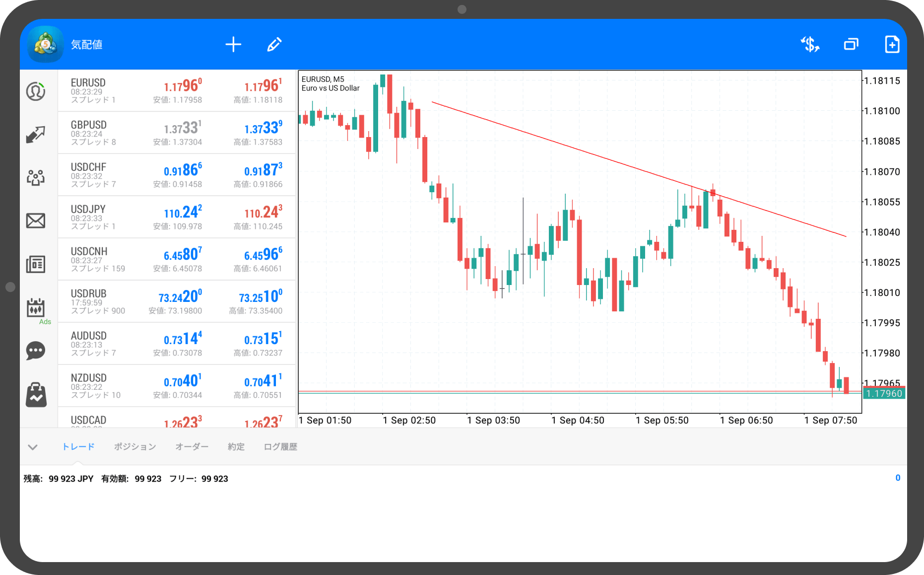
Task: Open the ログ履歴 tab
Action: tap(280, 447)
